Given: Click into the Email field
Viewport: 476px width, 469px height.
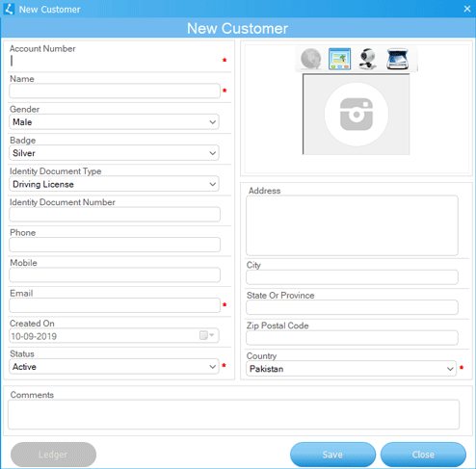Looking at the screenshot, I should [115, 305].
